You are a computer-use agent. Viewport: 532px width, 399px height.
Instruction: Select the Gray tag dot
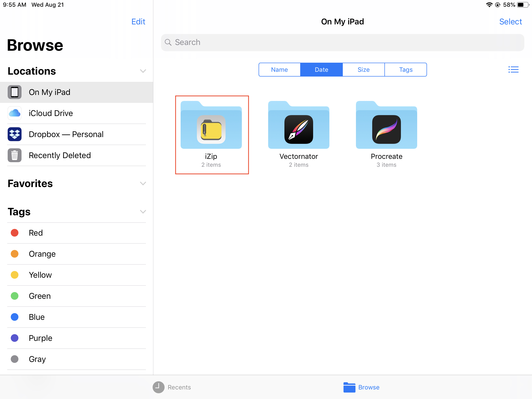click(x=14, y=359)
